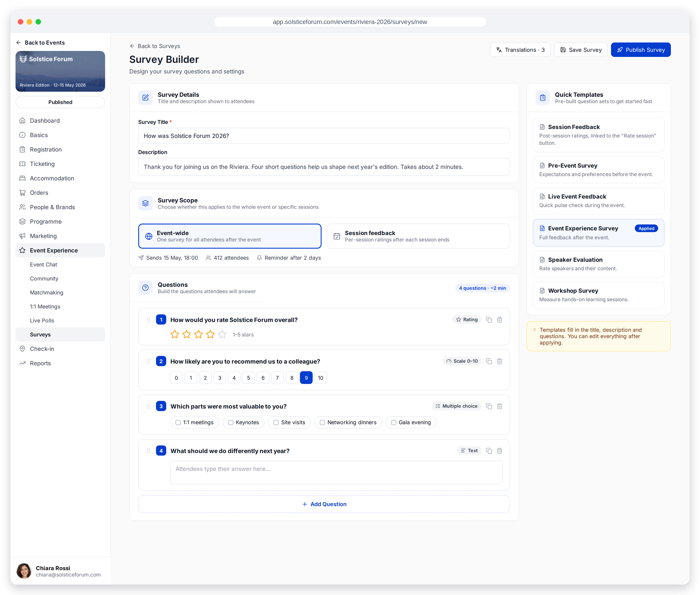Click the fifth star in the rating row
This screenshot has width=700, height=595.
coord(222,334)
